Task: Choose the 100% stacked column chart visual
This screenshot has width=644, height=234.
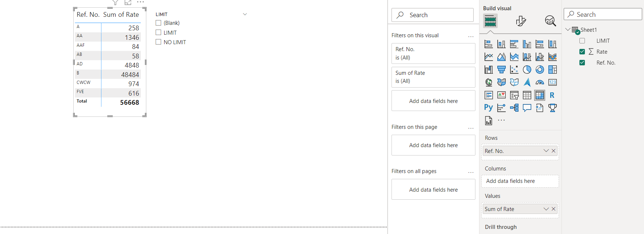Action: (x=552, y=44)
